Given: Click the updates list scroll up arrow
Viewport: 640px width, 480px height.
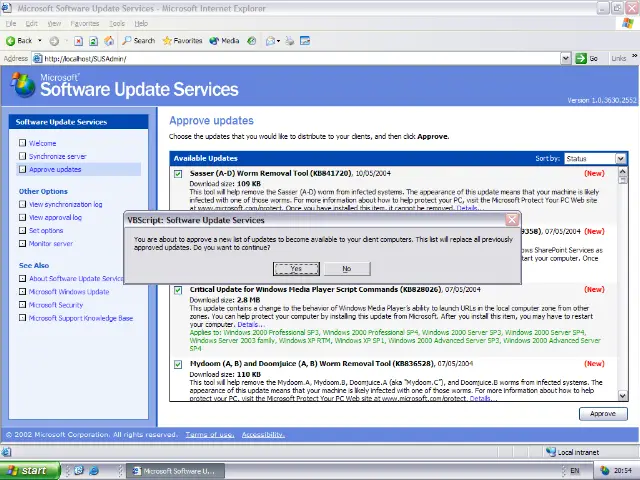Looking at the screenshot, I should tap(622, 170).
